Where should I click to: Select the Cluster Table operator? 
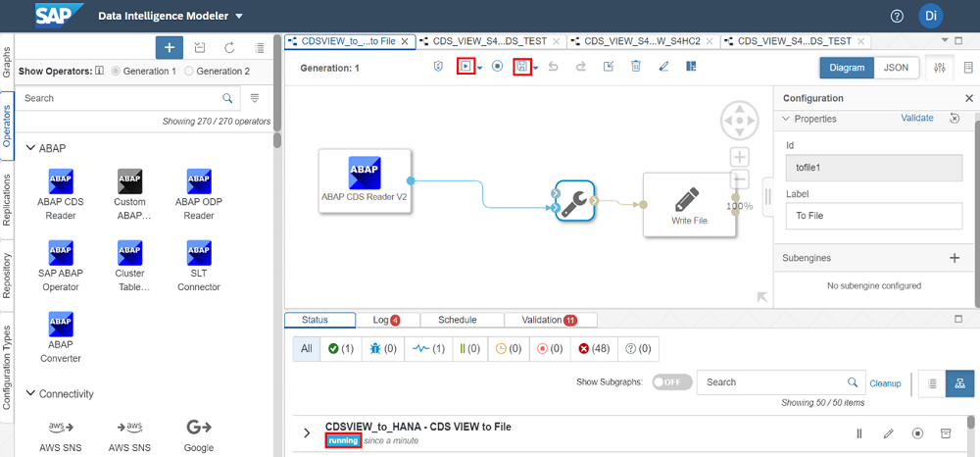130,266
